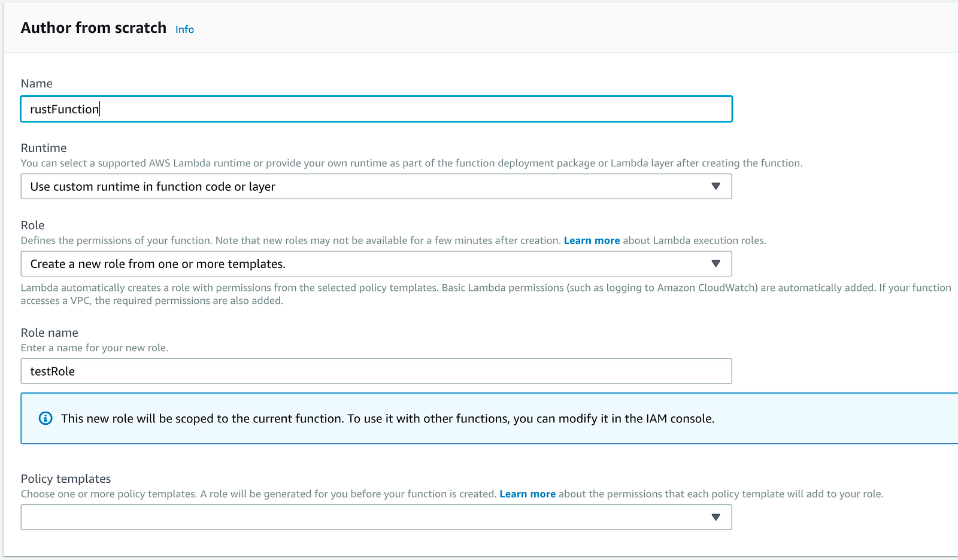This screenshot has width=958, height=560.
Task: Follow Learn more about Lambda execution roles
Action: coord(592,241)
